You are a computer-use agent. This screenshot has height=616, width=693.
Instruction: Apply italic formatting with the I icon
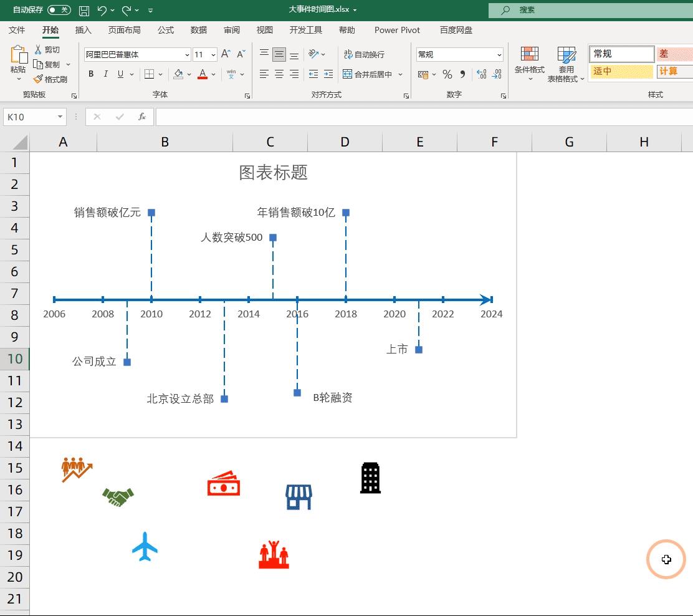[105, 74]
